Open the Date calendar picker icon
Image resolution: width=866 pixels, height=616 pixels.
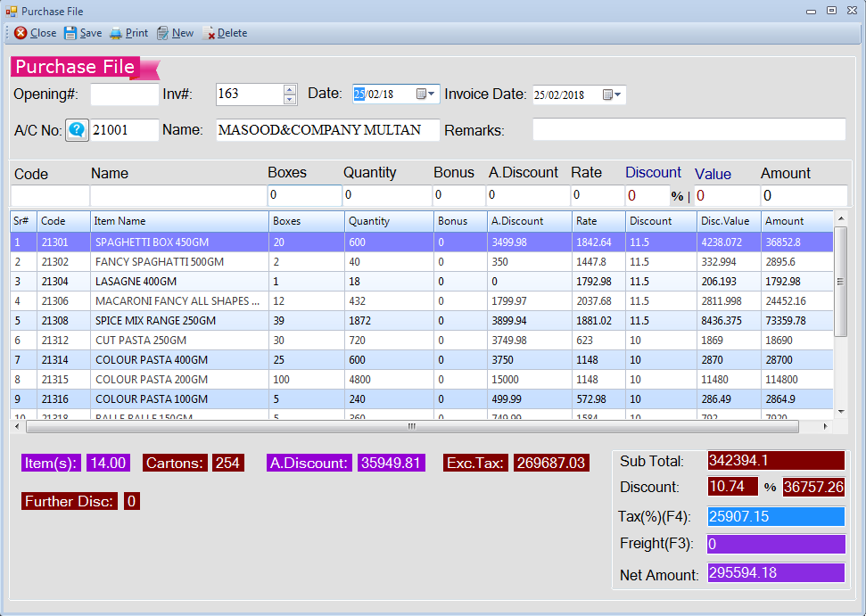pos(421,94)
